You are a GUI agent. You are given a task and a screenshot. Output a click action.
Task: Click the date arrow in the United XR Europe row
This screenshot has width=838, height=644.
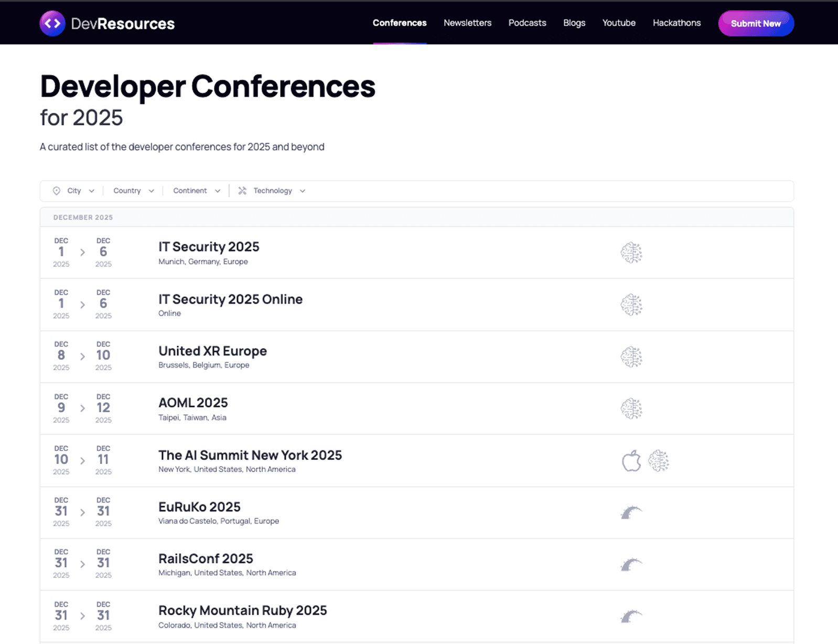82,356
